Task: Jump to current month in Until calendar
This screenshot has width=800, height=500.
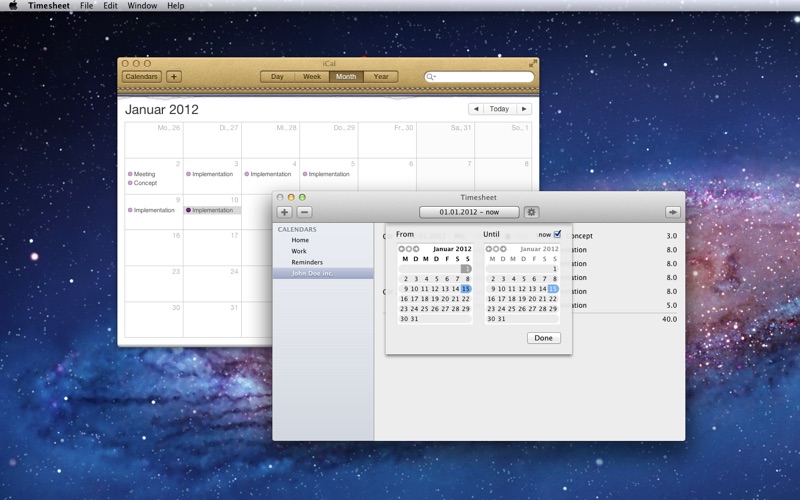Action: click(x=496, y=249)
